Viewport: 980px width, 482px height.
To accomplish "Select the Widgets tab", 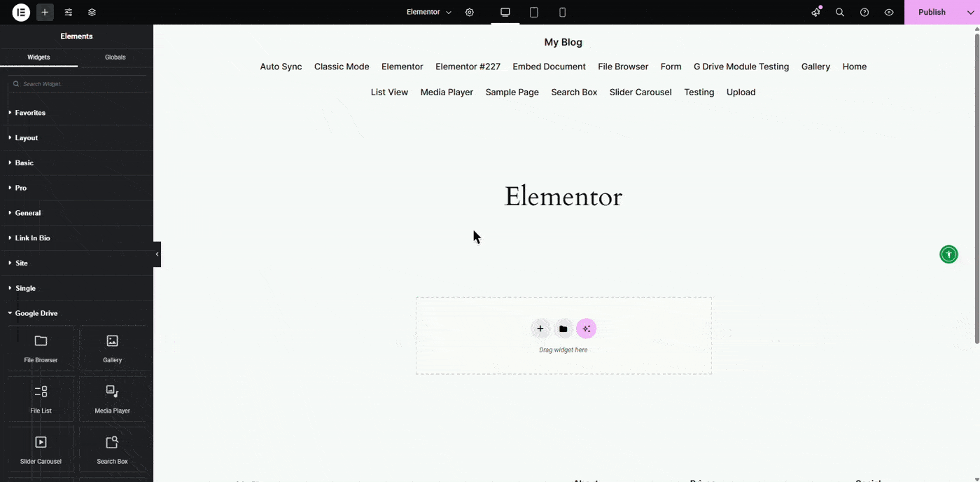I will click(38, 57).
